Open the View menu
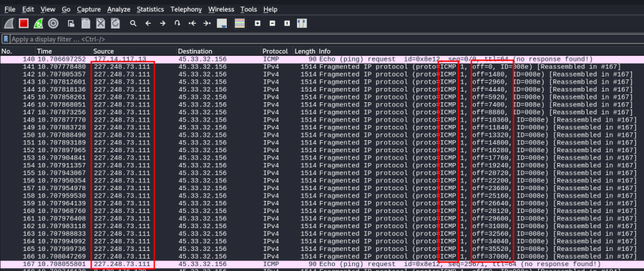The image size is (644, 271). [x=48, y=9]
